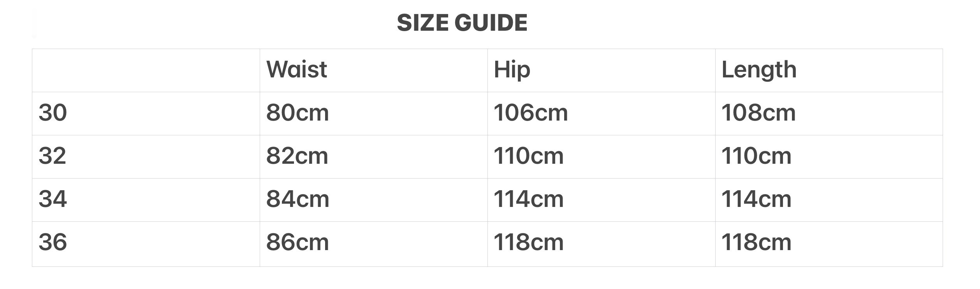Click the 106cm hip value
Image resolution: width=980 pixels, height=289 pixels.
point(530,113)
